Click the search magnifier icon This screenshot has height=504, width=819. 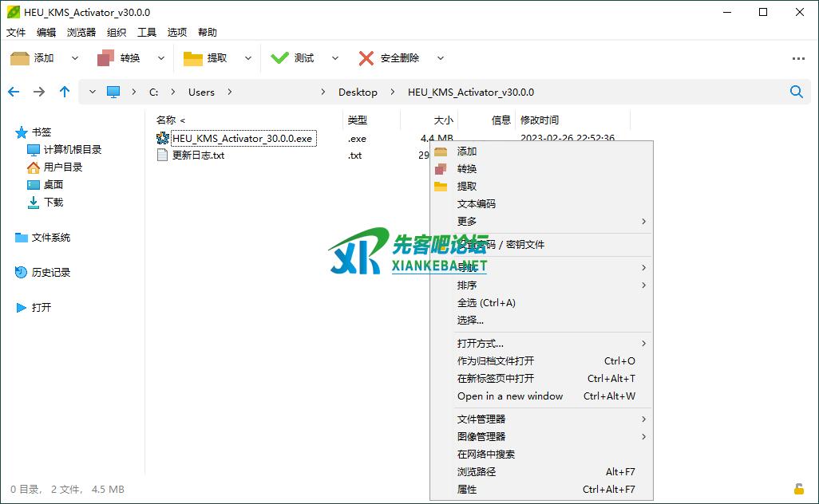pos(796,92)
